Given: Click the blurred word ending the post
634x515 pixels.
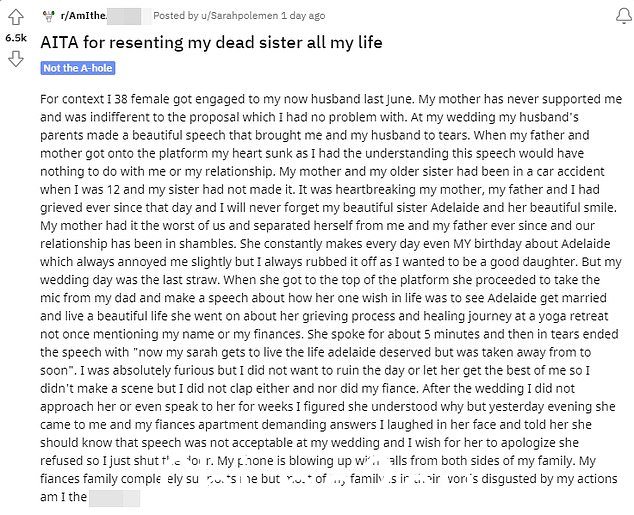Looking at the screenshot, I should (x=114, y=498).
